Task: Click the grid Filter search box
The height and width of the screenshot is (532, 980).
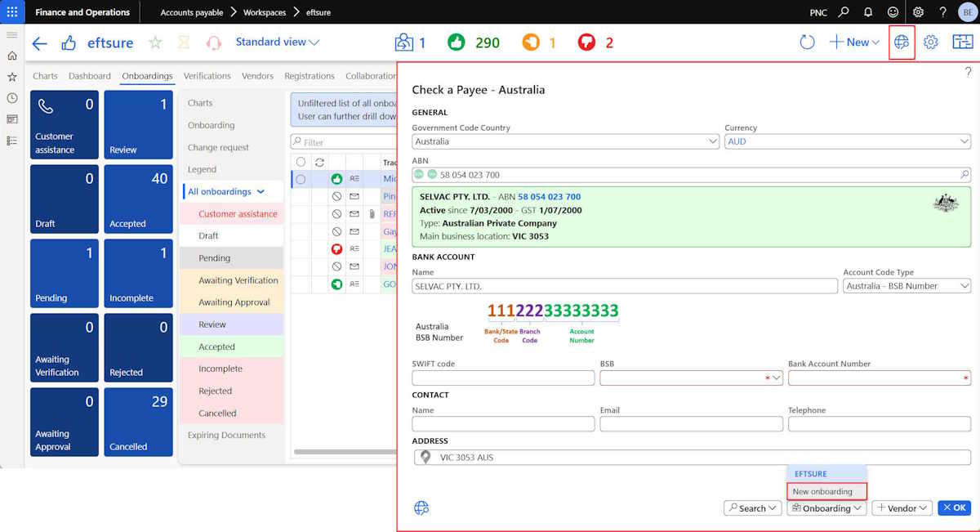Action: tap(343, 142)
